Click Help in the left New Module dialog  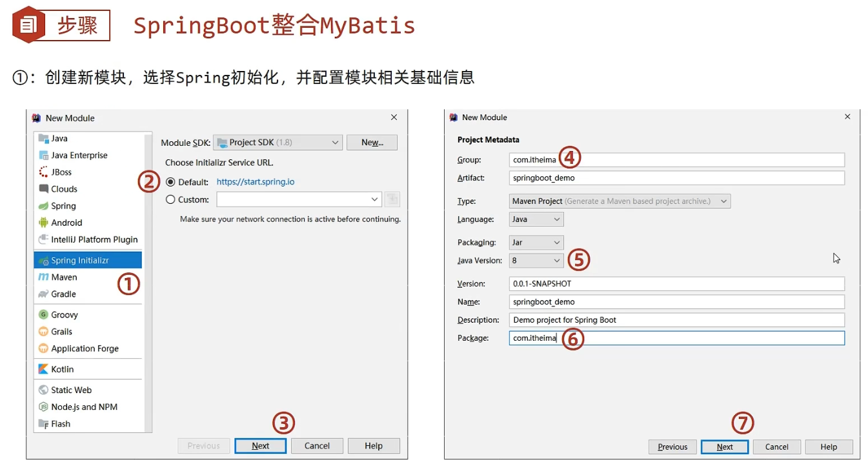click(x=374, y=445)
